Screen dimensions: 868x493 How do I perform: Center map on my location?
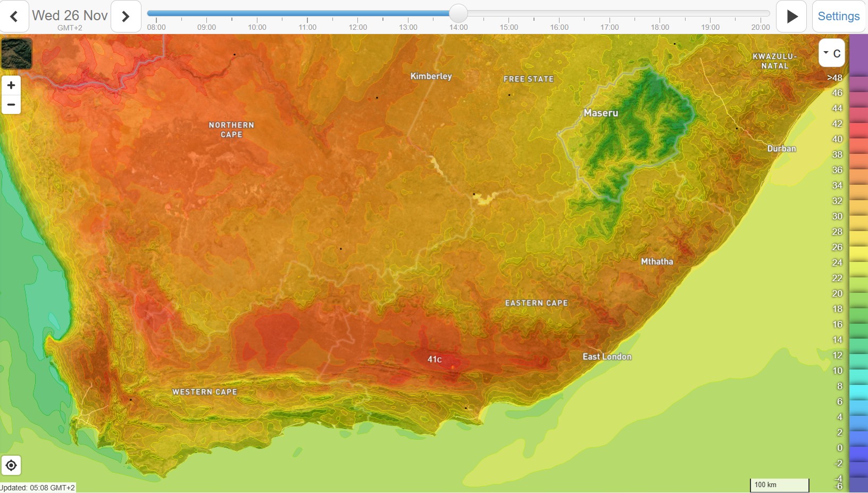[x=11, y=466]
